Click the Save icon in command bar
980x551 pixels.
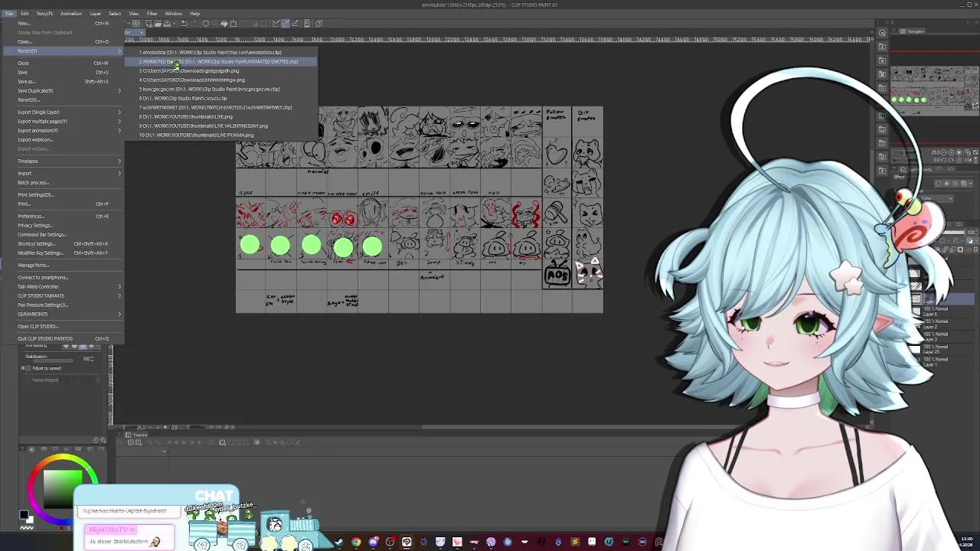pos(167,23)
